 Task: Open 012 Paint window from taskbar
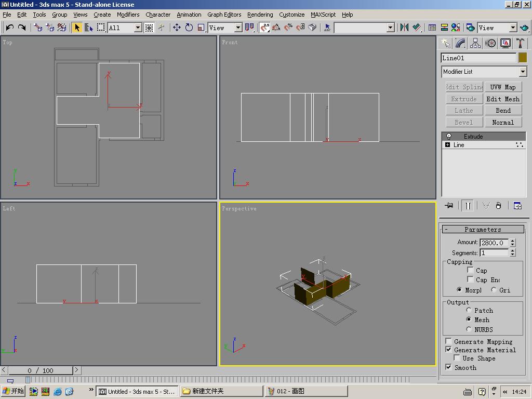(307, 391)
